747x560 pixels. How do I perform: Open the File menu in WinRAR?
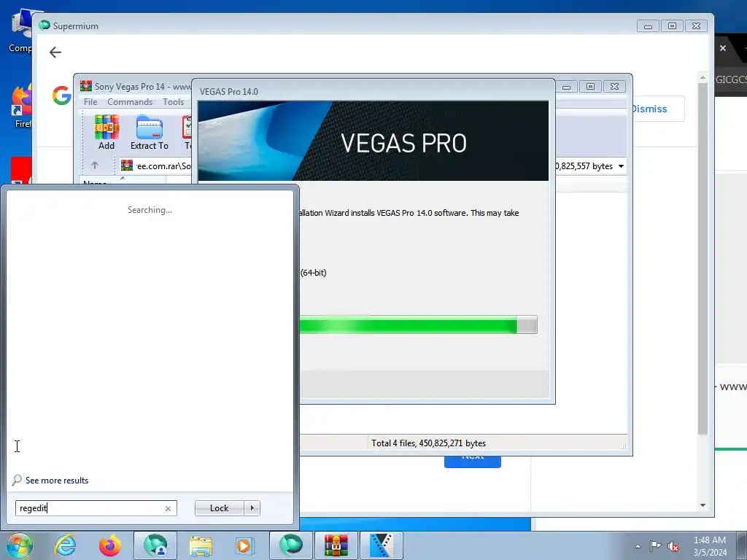click(90, 102)
